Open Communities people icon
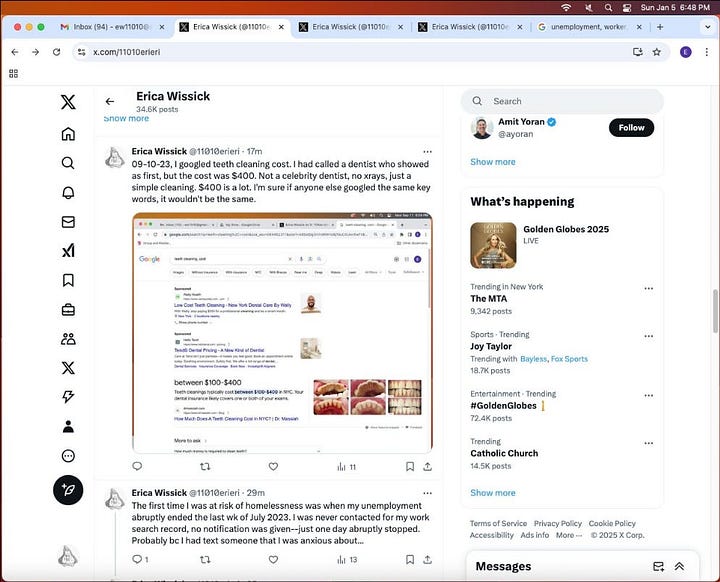The width and height of the screenshot is (720, 582). 68,339
